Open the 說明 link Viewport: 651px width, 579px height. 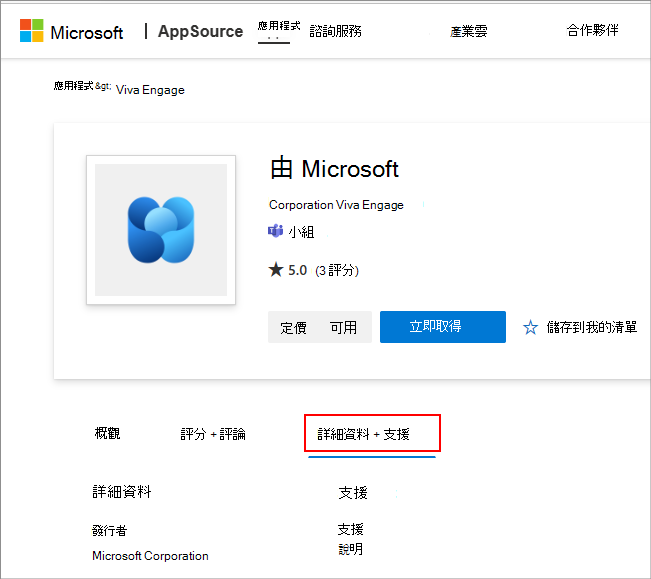click(x=350, y=549)
